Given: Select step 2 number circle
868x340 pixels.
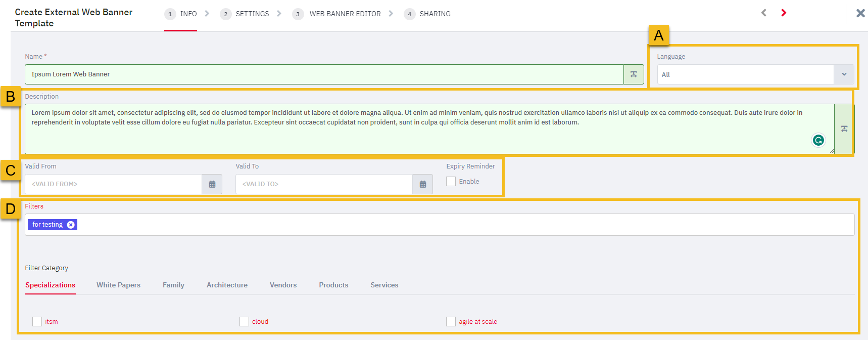Looking at the screenshot, I should tap(226, 14).
